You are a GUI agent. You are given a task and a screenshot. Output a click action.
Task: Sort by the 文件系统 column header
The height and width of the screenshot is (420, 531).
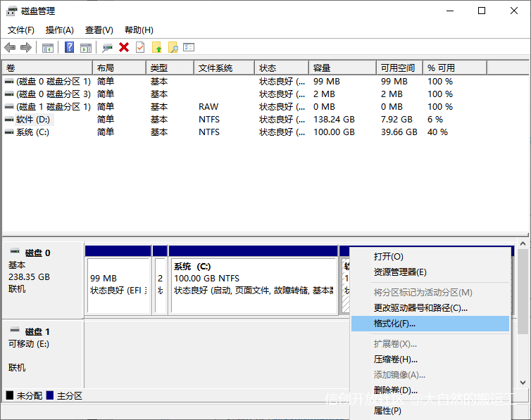click(224, 68)
